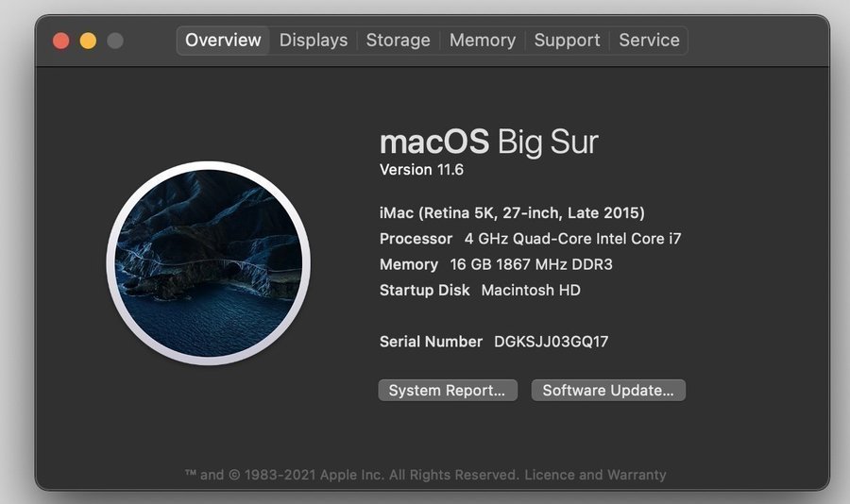850x504 pixels.
Task: Select the Overview tab
Action: 223,41
